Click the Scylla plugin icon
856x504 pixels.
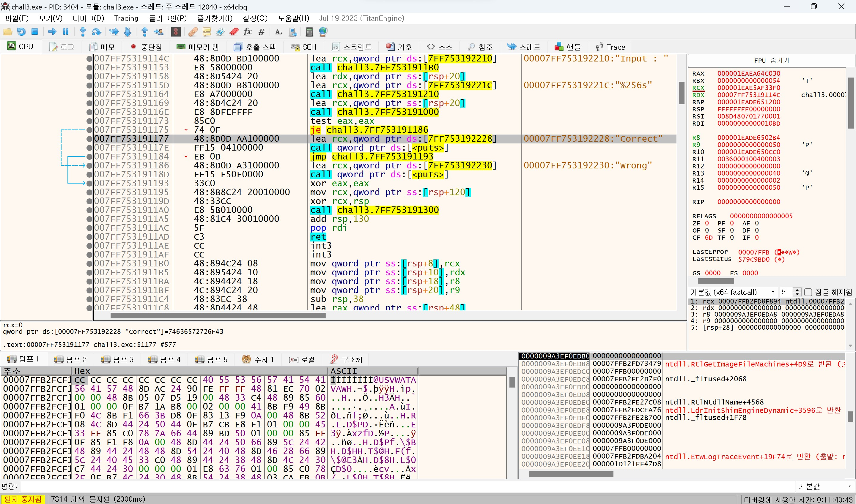[176, 32]
